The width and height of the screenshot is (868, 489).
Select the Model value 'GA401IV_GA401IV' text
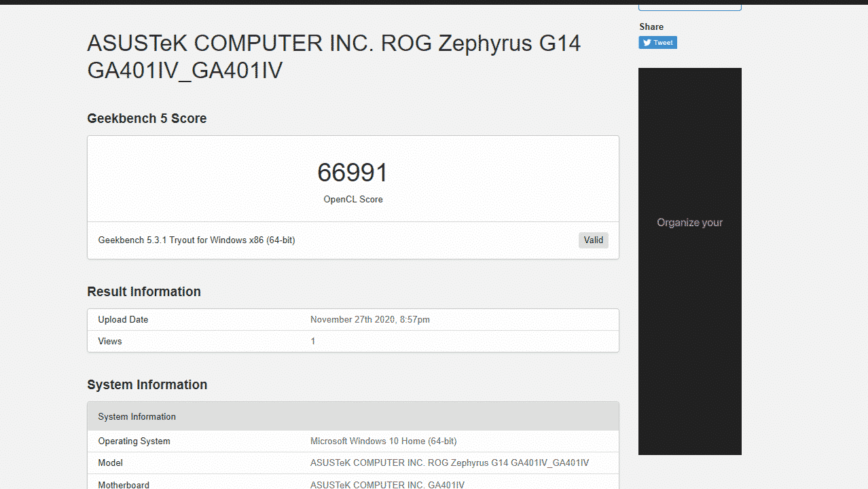coord(550,463)
